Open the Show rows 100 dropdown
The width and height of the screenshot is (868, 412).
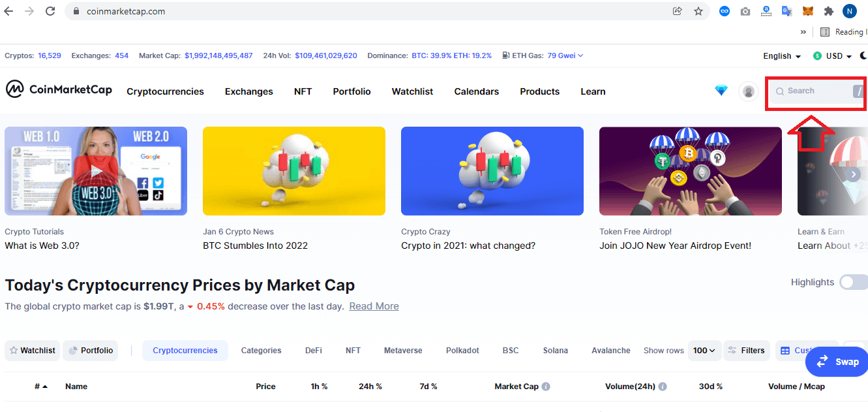[704, 351]
